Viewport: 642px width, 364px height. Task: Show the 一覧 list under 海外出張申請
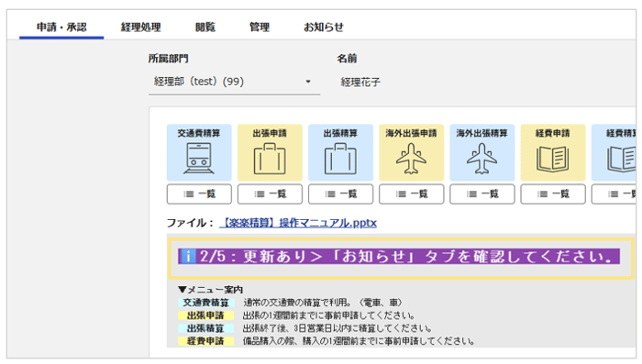click(412, 194)
